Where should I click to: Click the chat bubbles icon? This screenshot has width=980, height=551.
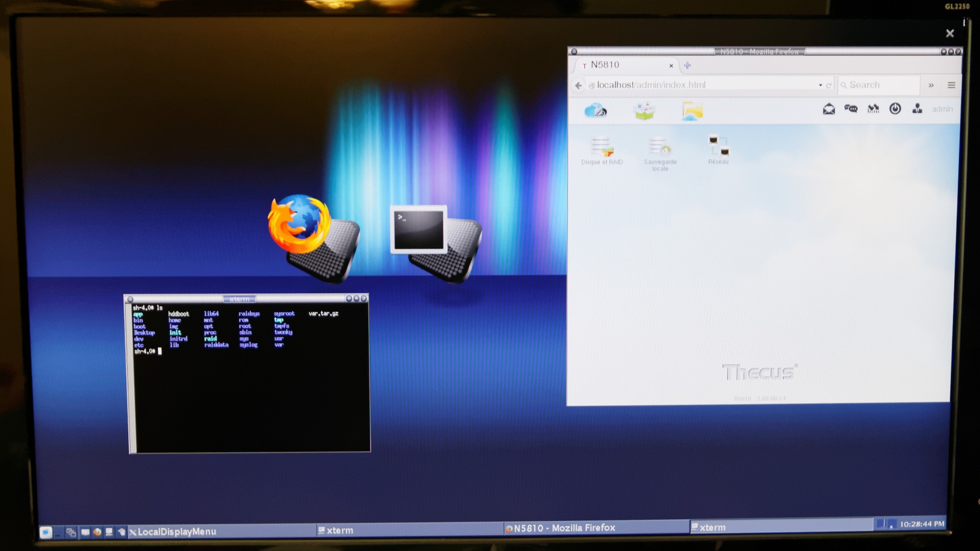click(x=851, y=109)
